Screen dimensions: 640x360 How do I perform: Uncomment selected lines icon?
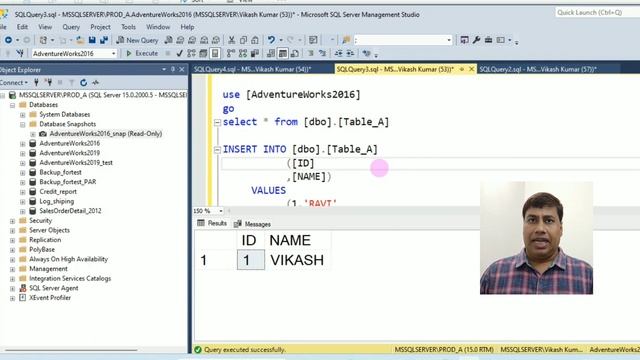point(322,53)
